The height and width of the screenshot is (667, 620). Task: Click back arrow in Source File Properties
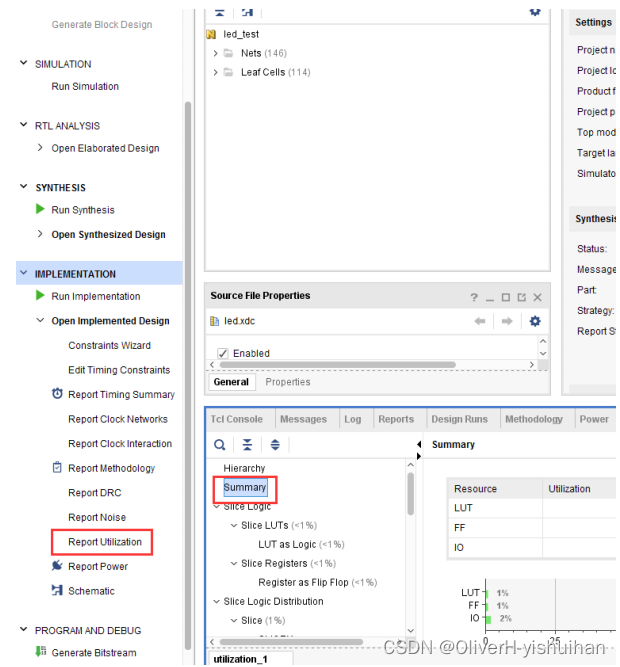[x=480, y=321]
